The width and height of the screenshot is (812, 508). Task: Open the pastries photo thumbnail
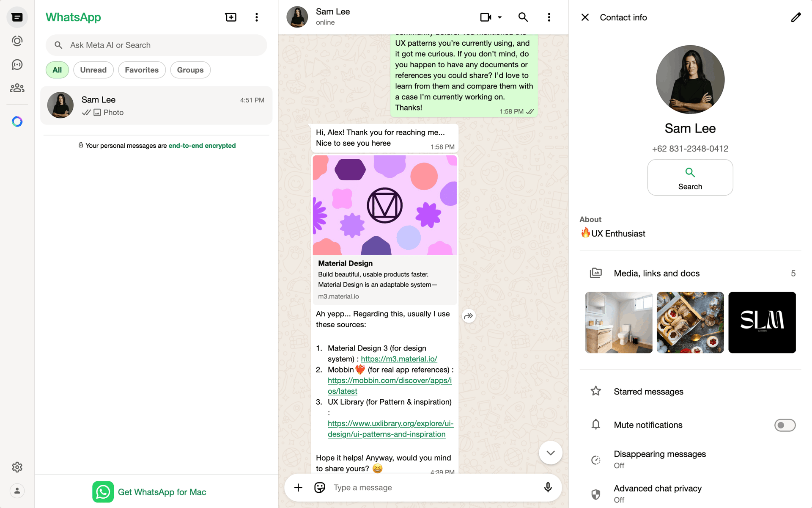point(690,323)
